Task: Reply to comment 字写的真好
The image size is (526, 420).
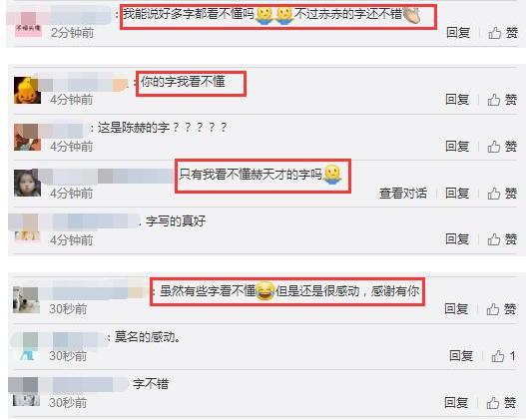Action: (457, 239)
